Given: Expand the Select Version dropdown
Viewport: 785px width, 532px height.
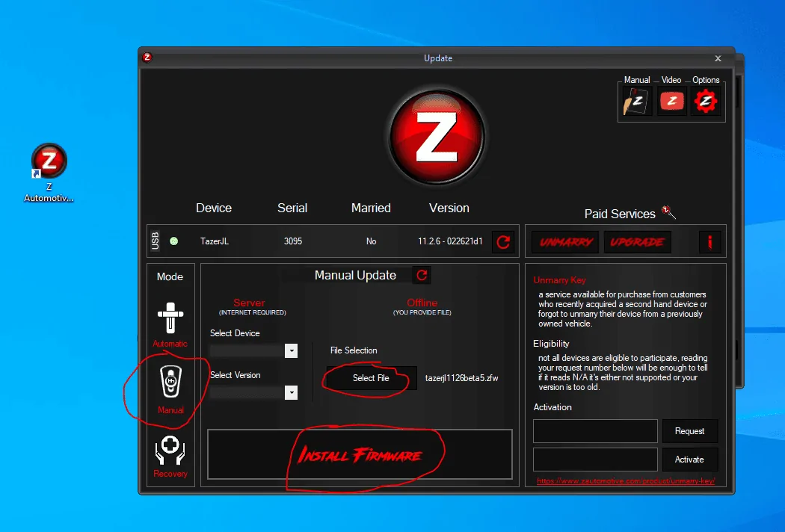Looking at the screenshot, I should pos(291,392).
